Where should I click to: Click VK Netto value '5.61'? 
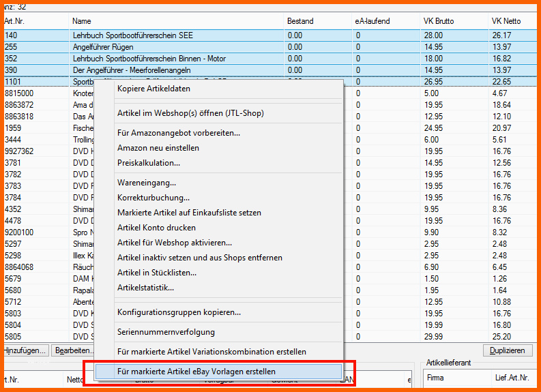click(499, 140)
